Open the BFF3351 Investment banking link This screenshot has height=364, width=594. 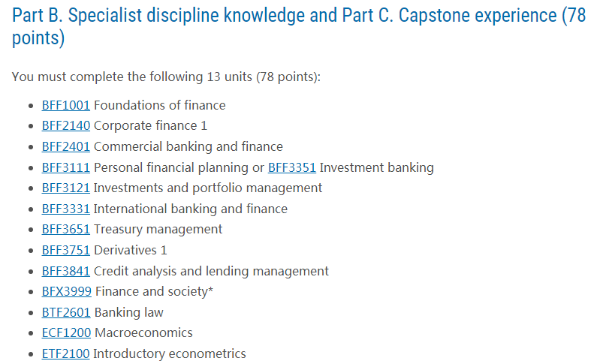292,167
